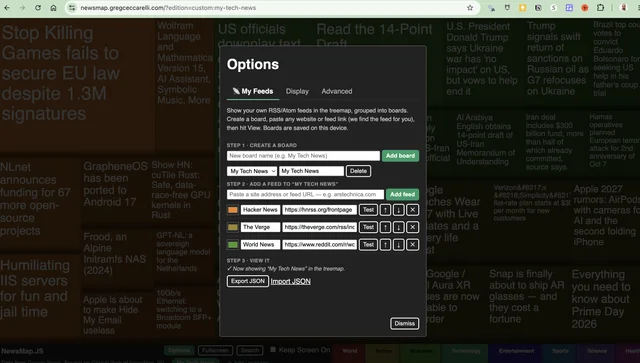Go back using the browser back arrow
Screen dimensions: 640x363
coord(7,8)
